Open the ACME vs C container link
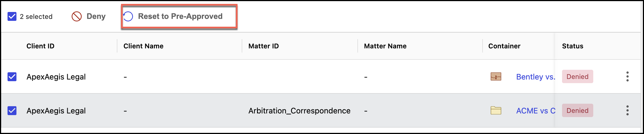The height and width of the screenshot is (134, 644). pyautogui.click(x=535, y=111)
